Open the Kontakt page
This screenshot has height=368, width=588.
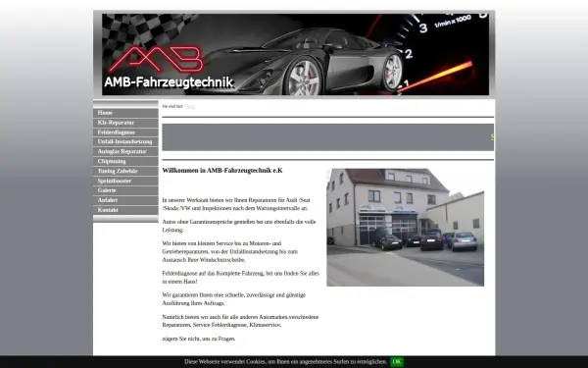click(x=125, y=210)
